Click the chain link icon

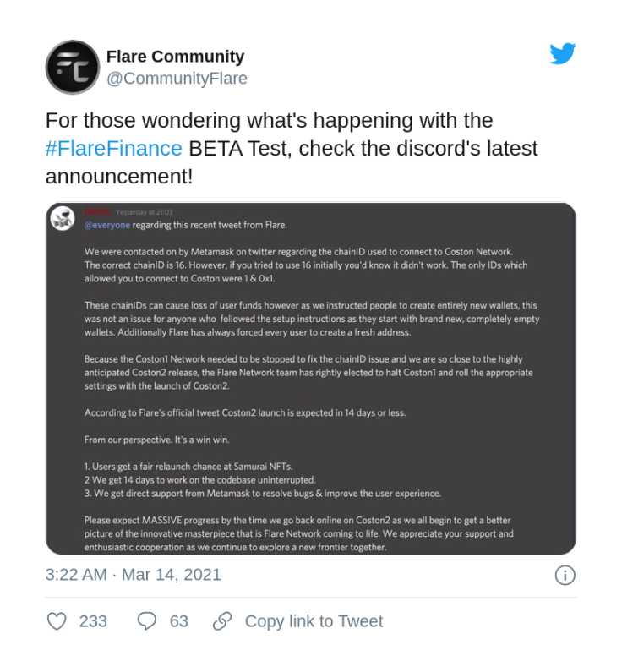pyautogui.click(x=222, y=621)
